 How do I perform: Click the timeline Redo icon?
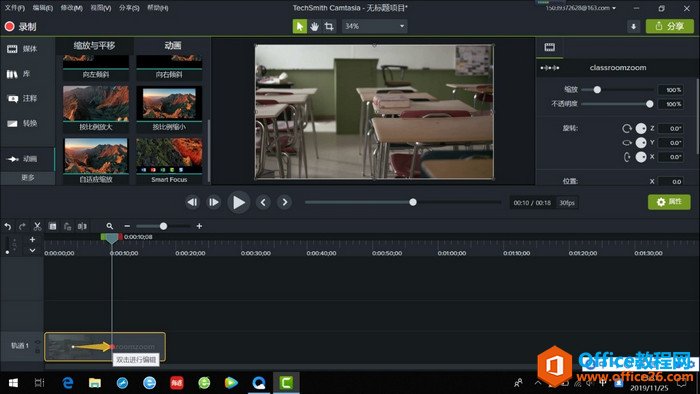(x=22, y=226)
